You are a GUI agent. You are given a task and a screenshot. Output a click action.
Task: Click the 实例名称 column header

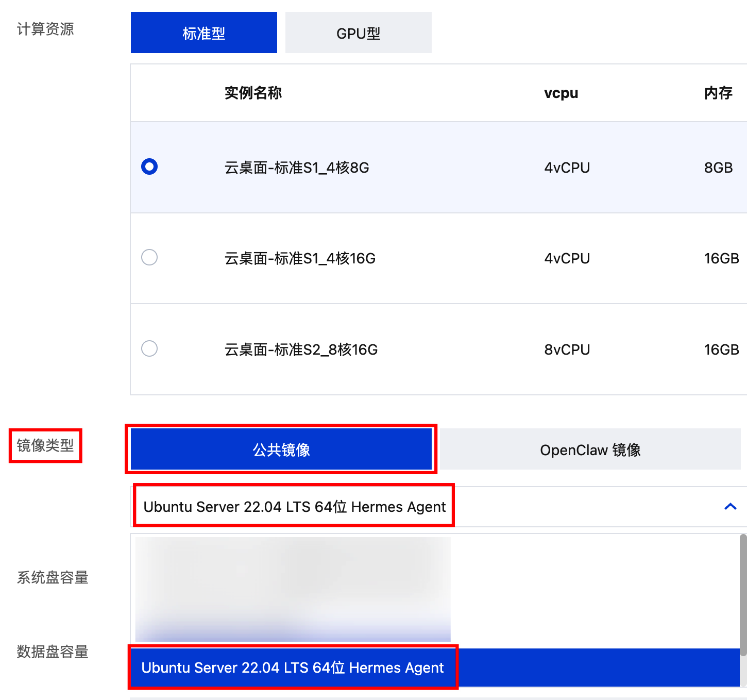253,93
